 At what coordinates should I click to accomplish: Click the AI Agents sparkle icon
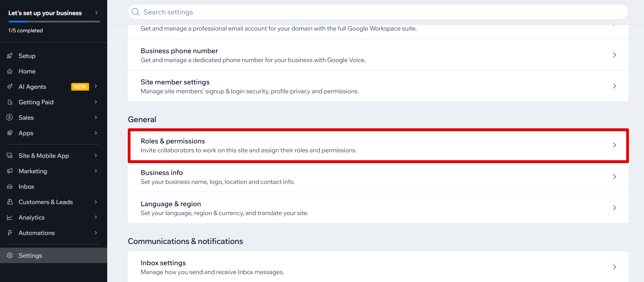click(10, 87)
